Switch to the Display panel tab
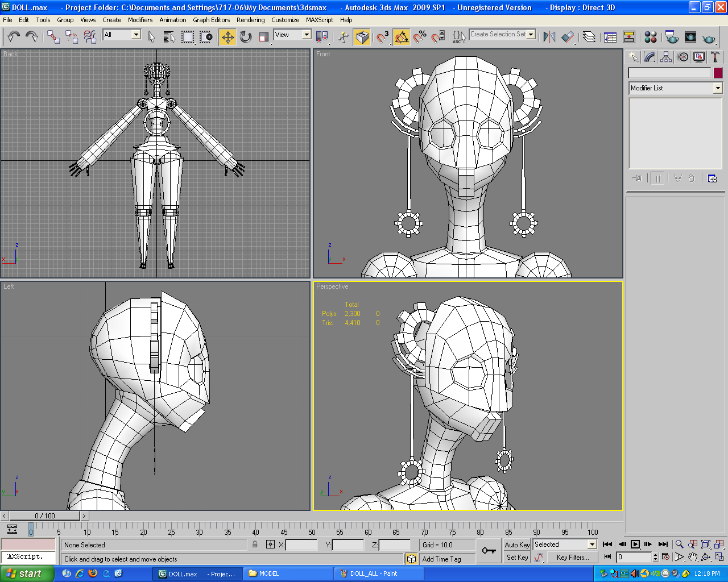 (699, 57)
